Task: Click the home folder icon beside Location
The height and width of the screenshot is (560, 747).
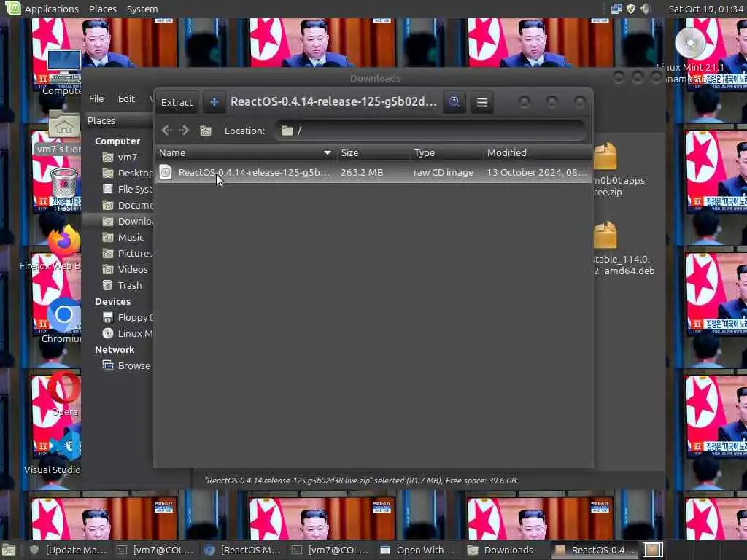Action: click(x=205, y=131)
